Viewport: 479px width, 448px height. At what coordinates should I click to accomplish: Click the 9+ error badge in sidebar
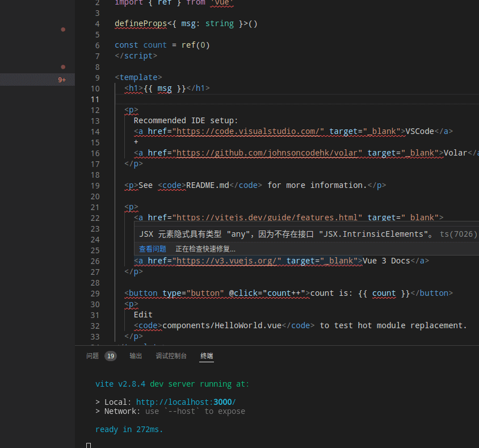point(62,80)
